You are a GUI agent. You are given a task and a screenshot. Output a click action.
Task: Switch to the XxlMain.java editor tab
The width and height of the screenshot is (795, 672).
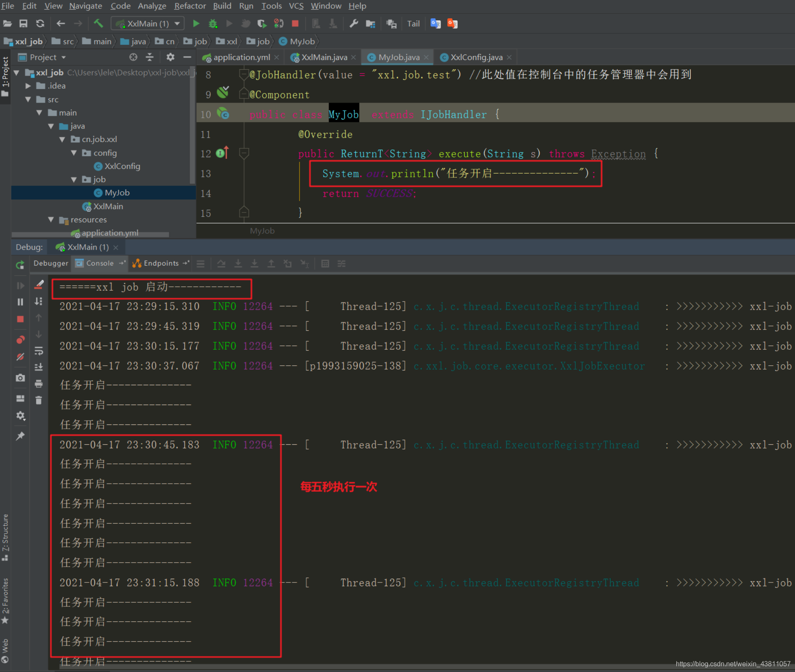tap(324, 57)
